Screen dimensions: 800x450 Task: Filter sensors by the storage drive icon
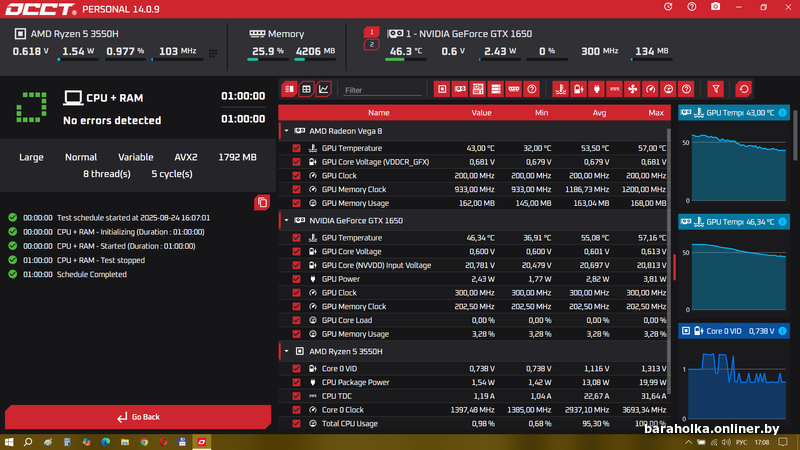495,89
